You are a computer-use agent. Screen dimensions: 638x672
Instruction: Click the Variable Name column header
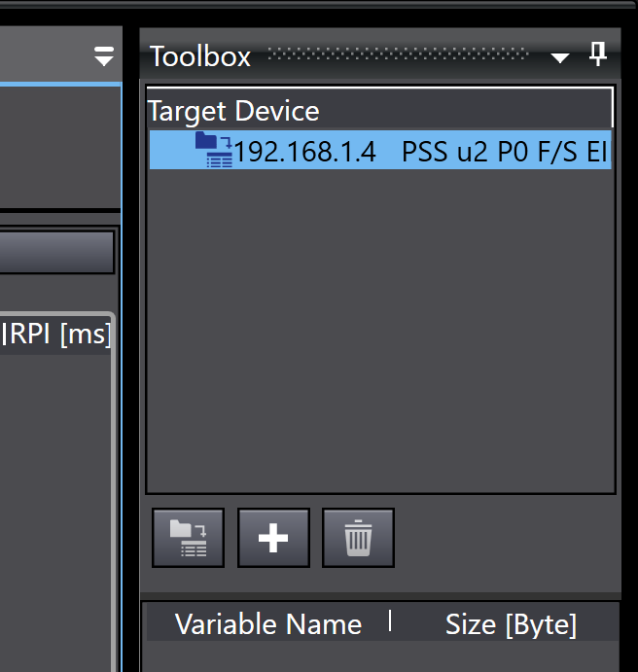tap(268, 624)
